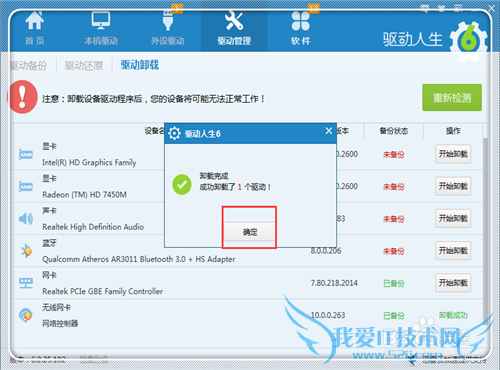This screenshot has width=500, height=370.
Task: Click the gear icon in dialog title
Action: click(x=174, y=134)
